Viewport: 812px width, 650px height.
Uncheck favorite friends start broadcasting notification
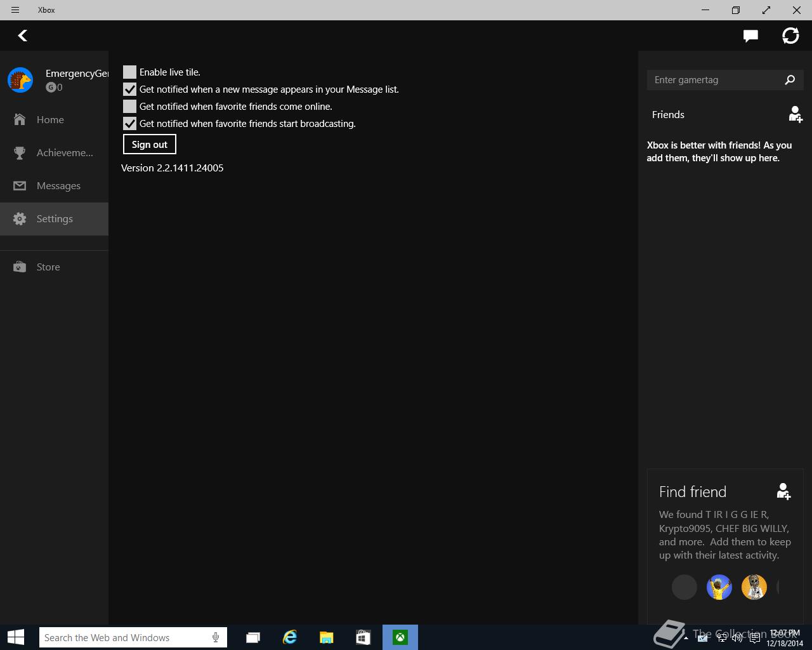[x=129, y=124]
